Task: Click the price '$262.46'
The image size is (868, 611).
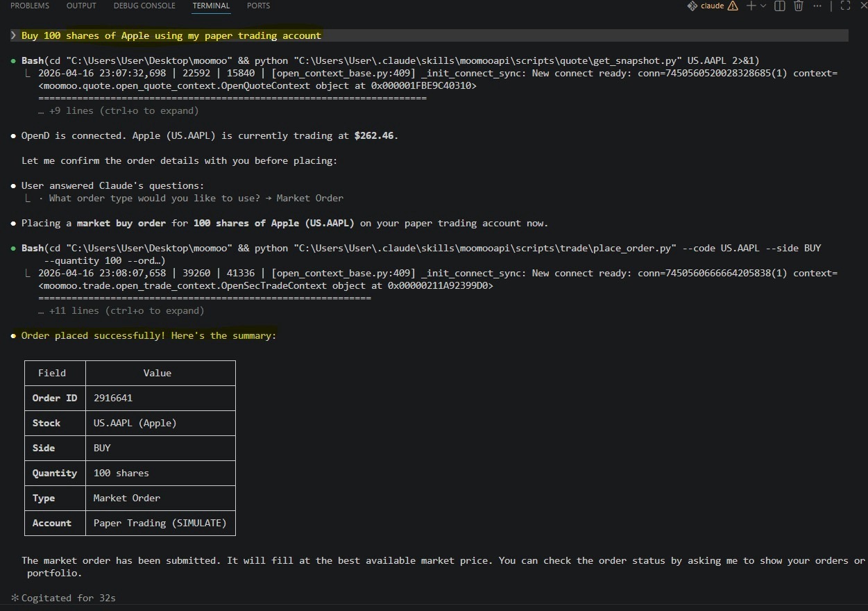Action: coord(375,135)
